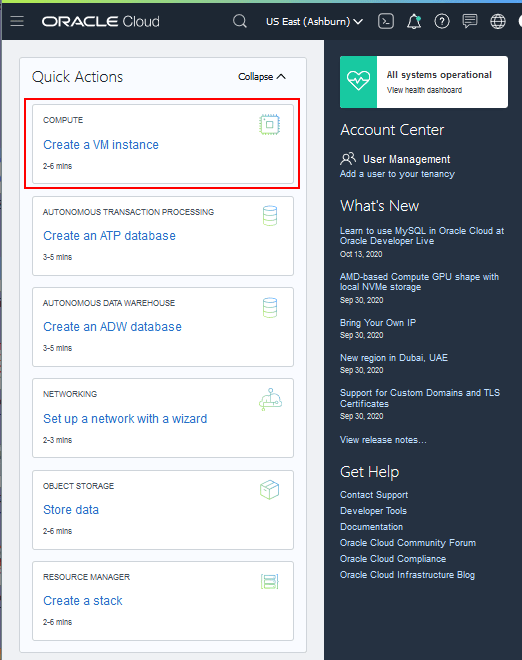Click the OBJECT STORAGE category label

pyautogui.click(x=78, y=486)
